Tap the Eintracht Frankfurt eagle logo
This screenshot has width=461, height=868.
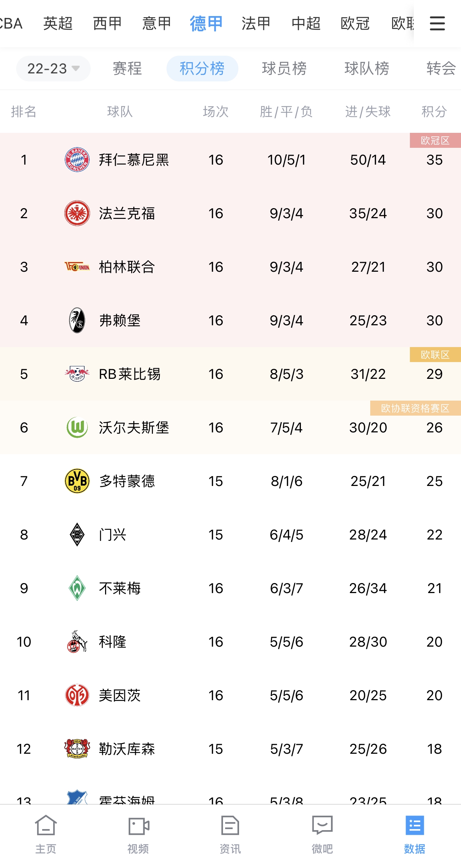click(77, 213)
